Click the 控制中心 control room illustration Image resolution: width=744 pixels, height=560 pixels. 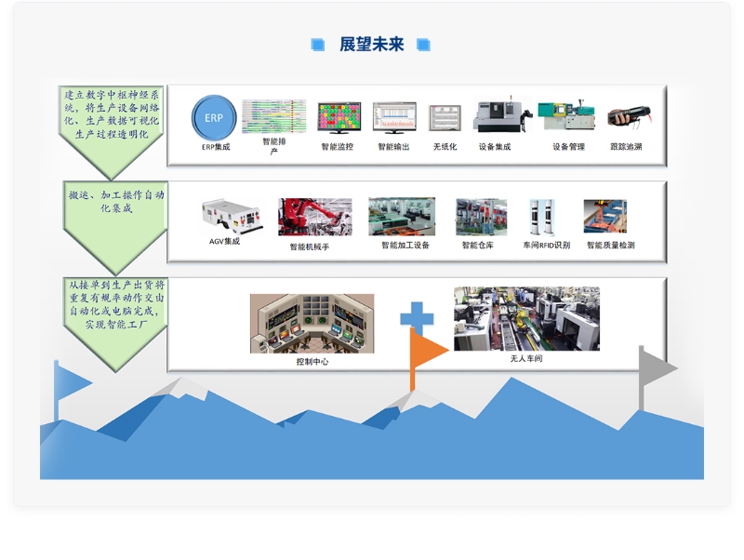coord(312,324)
